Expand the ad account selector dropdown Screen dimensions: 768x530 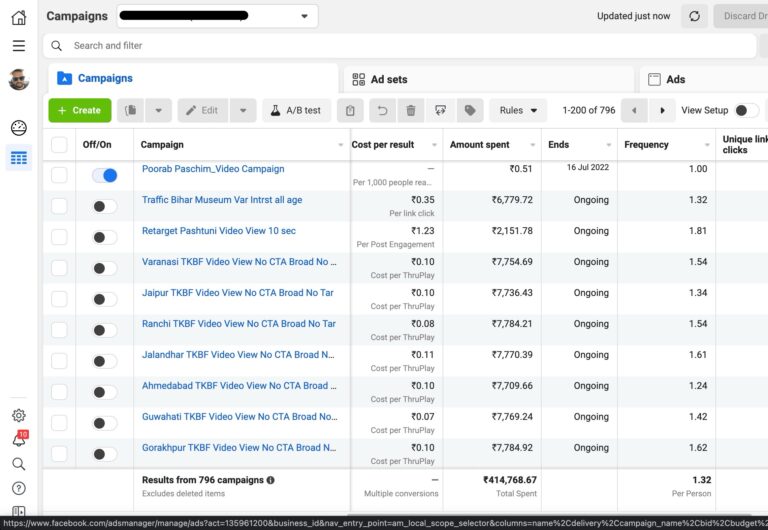tap(304, 16)
